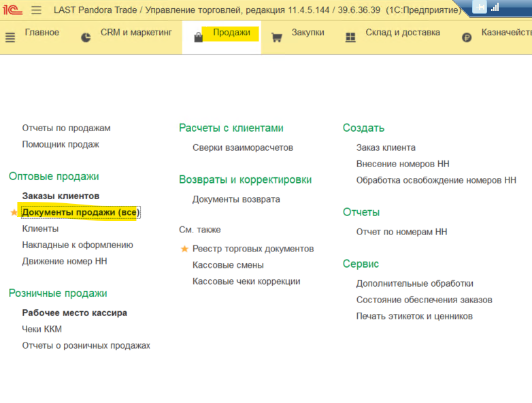Open the Закупки section
Screen dimensions: 532x403
[x=307, y=33]
